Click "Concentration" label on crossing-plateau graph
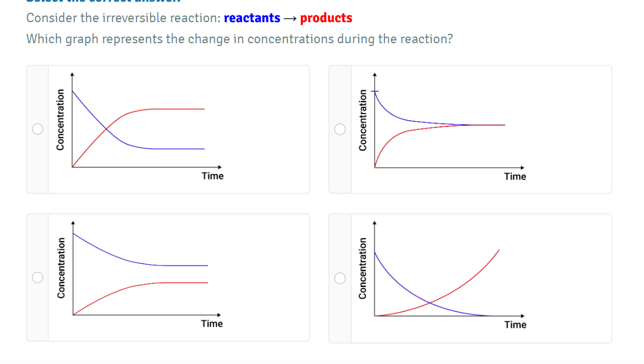 (x=60, y=120)
